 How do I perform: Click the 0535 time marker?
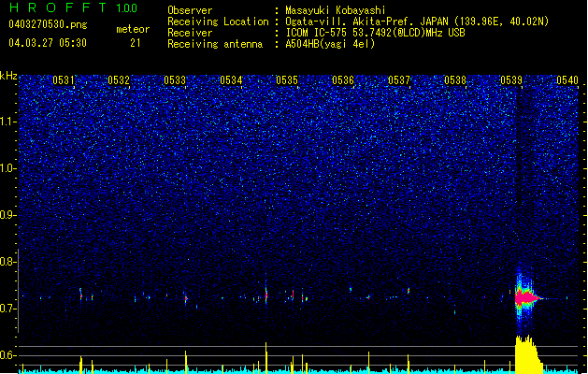click(287, 79)
